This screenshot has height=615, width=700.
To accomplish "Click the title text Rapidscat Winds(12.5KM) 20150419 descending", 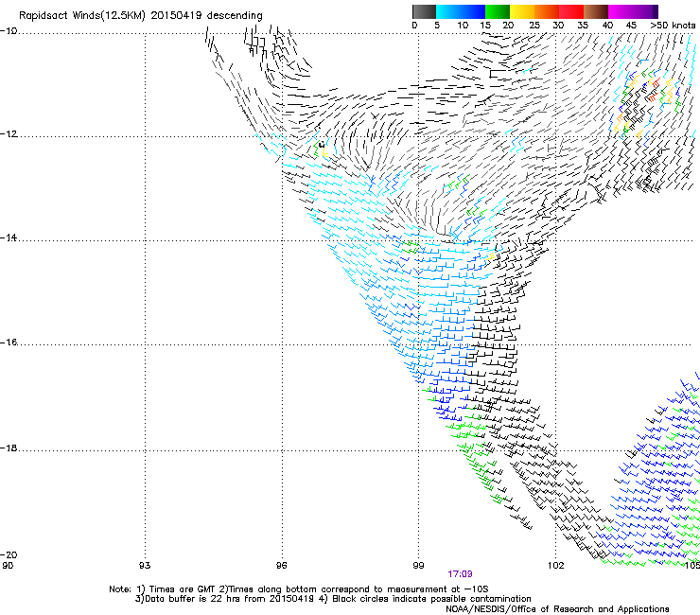I will tap(141, 16).
